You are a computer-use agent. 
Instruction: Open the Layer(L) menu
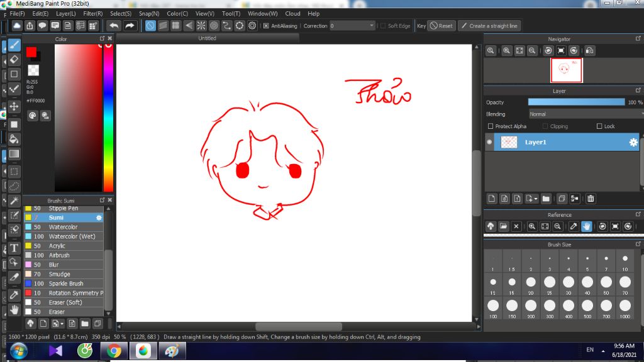pos(65,14)
